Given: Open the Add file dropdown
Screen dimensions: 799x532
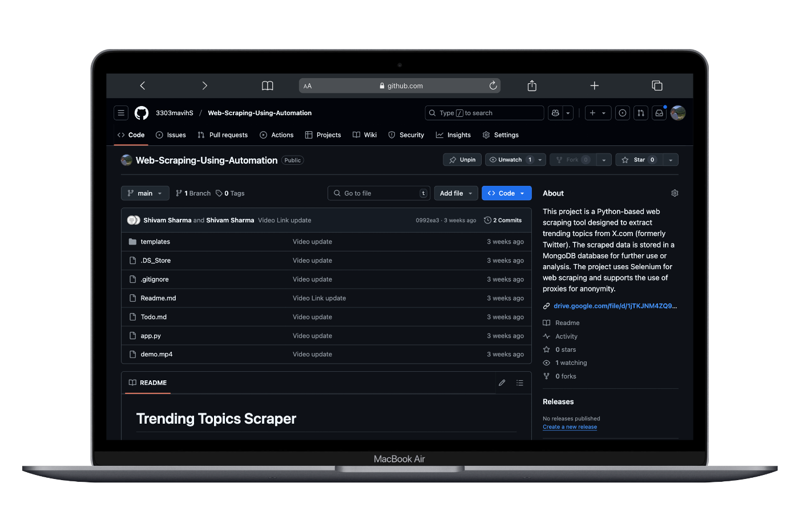Looking at the screenshot, I should point(456,193).
